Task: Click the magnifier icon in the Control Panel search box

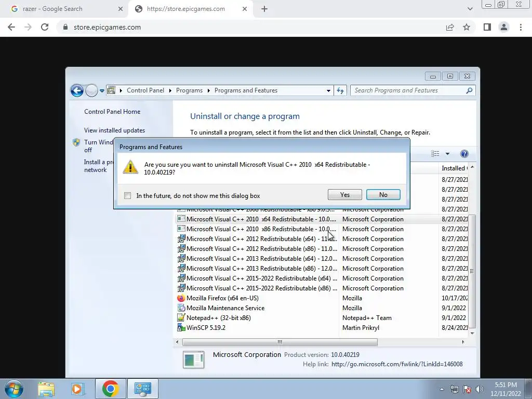Action: [x=469, y=90]
